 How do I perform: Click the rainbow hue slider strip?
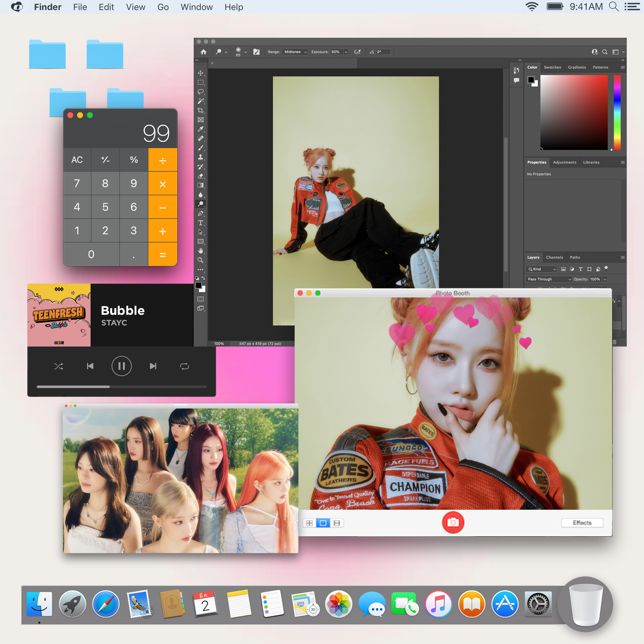click(617, 112)
